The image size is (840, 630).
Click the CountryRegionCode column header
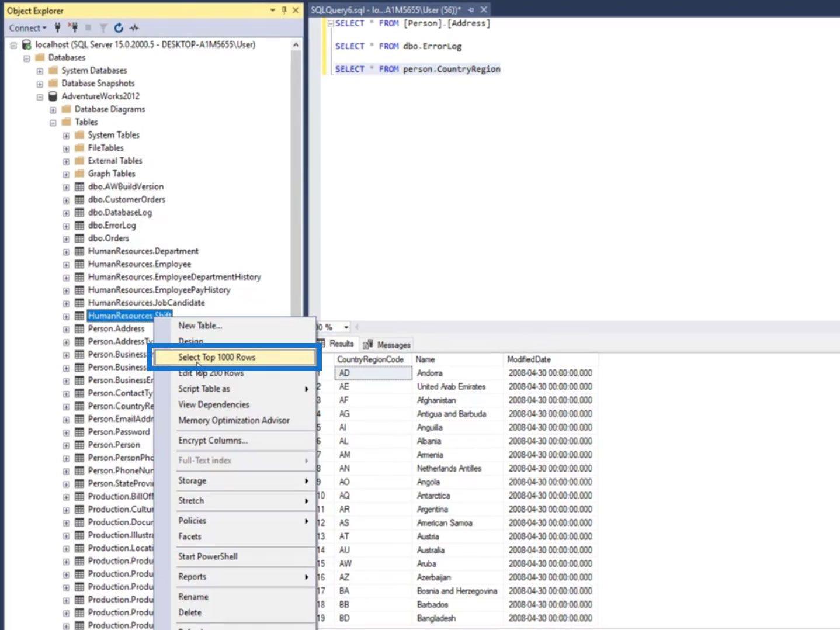click(x=372, y=359)
